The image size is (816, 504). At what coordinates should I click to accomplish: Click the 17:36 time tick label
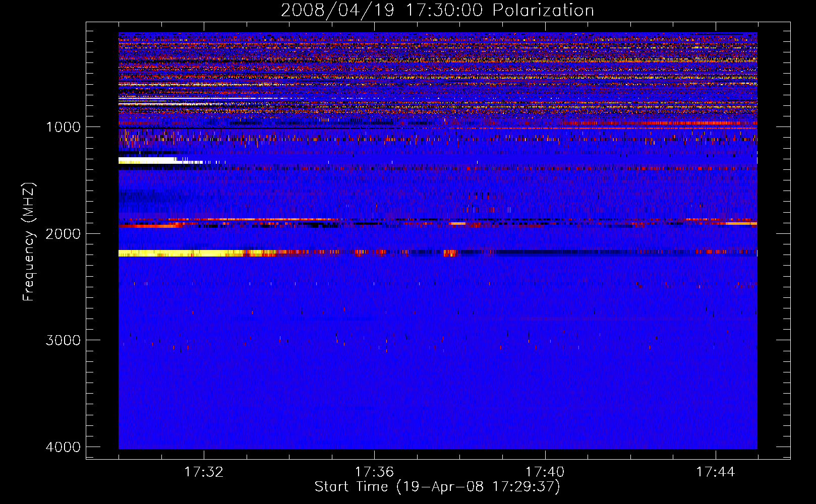(374, 472)
